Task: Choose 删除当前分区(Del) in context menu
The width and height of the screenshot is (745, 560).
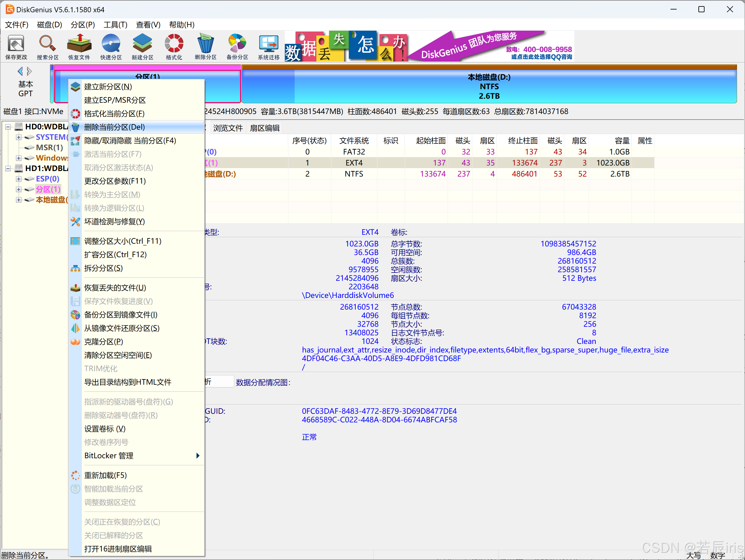Action: [115, 127]
